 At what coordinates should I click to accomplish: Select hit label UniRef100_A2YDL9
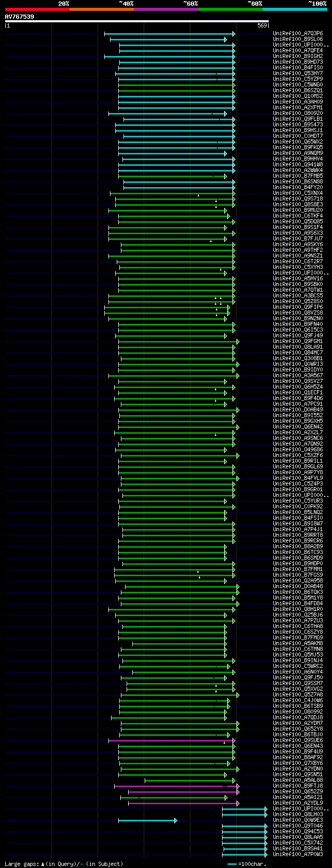coord(298,803)
